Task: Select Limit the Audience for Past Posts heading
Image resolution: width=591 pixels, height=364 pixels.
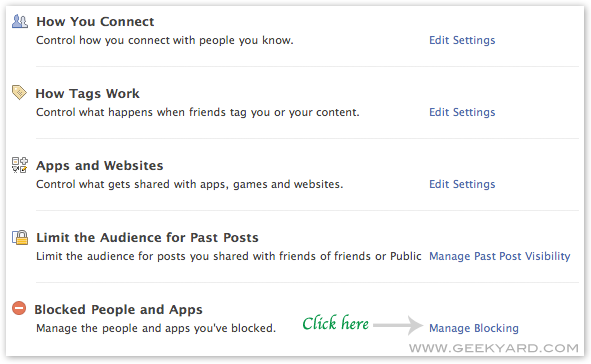Action: (x=147, y=237)
